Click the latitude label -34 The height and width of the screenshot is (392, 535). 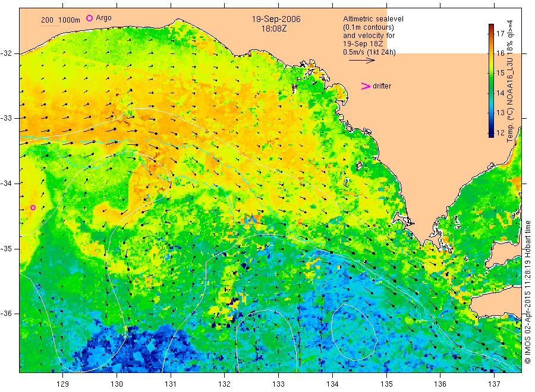[x=7, y=184]
